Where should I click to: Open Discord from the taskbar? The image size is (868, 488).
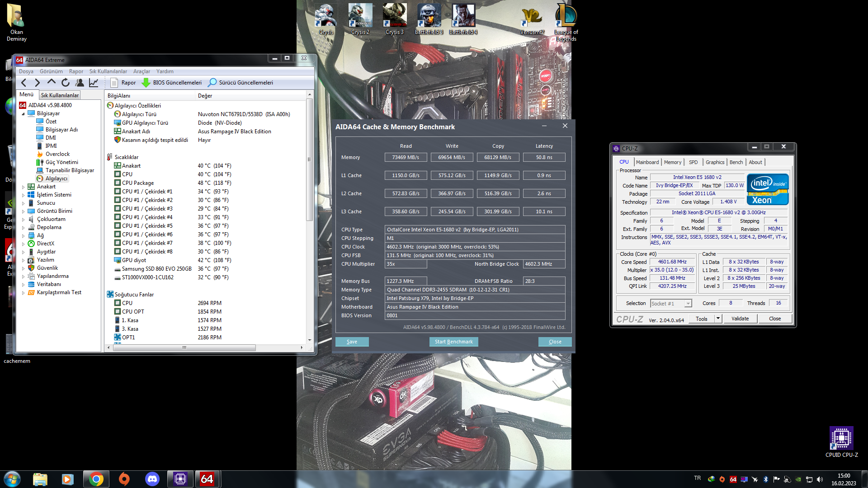152,479
